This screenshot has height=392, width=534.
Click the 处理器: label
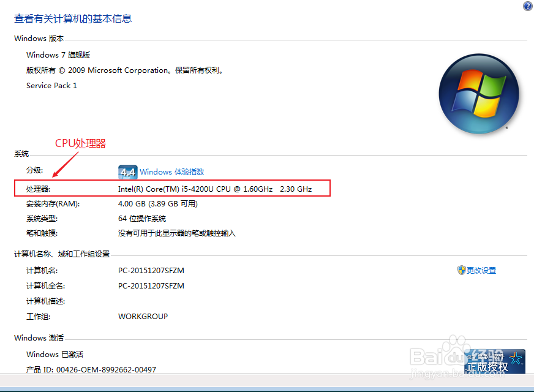pos(38,189)
